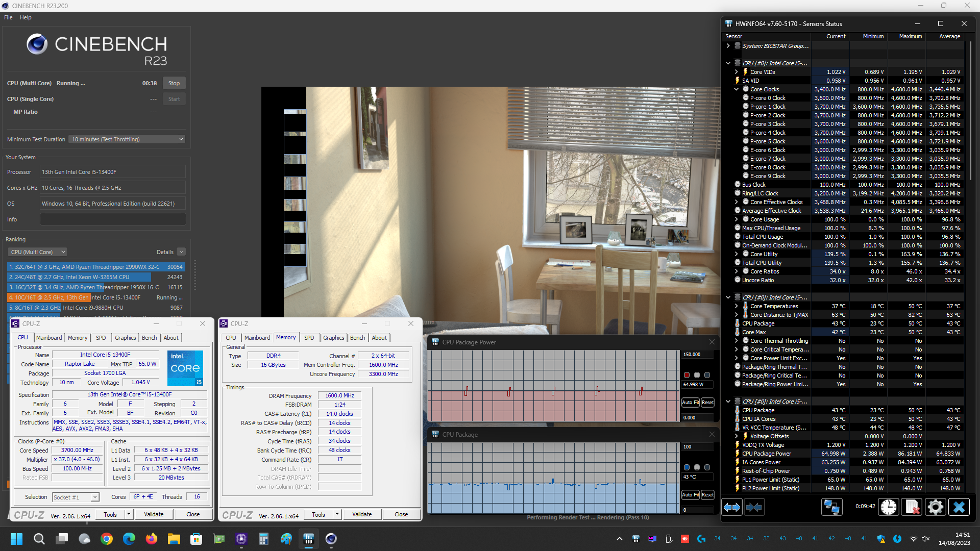
Task: Switch to HWiNFO taskbar icon
Action: click(309, 539)
